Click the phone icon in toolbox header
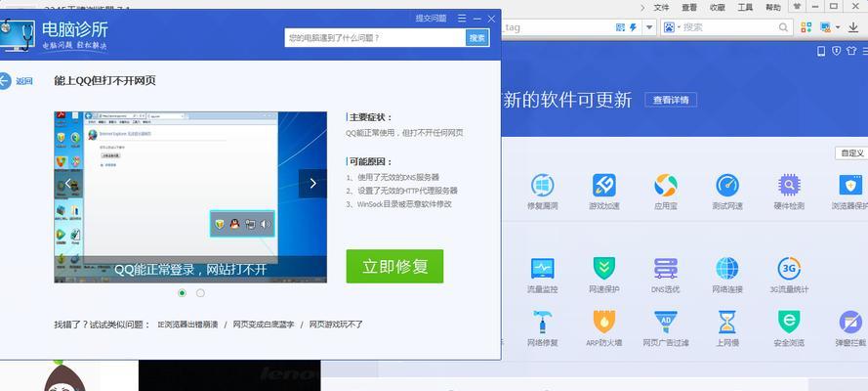The width and height of the screenshot is (868, 391). click(821, 51)
